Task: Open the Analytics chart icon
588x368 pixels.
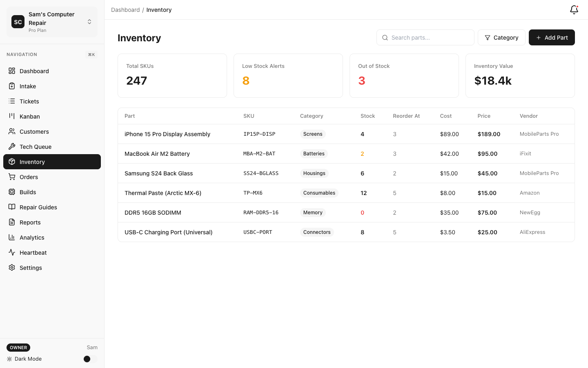Action: tap(12, 237)
